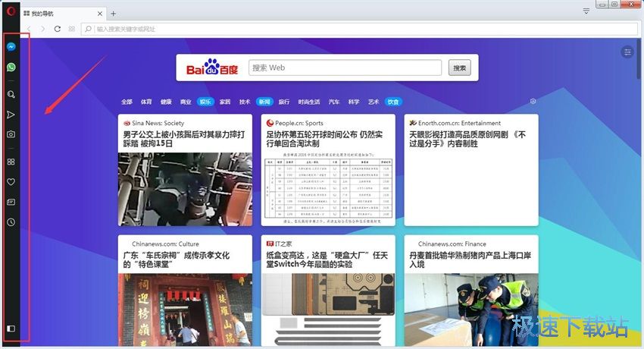Open headline 男子公交上被小孩踢后
Viewport: 644px width, 349px height.
point(184,139)
